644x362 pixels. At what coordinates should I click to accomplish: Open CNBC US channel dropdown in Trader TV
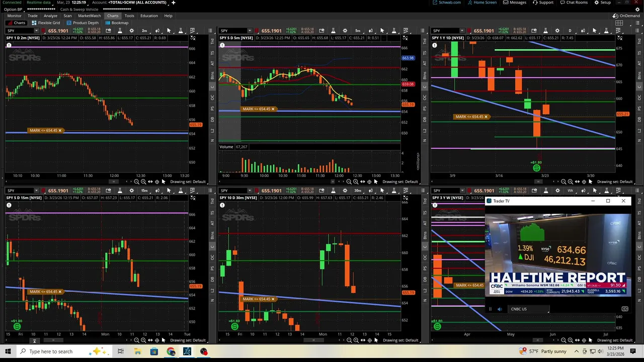[x=529, y=309]
